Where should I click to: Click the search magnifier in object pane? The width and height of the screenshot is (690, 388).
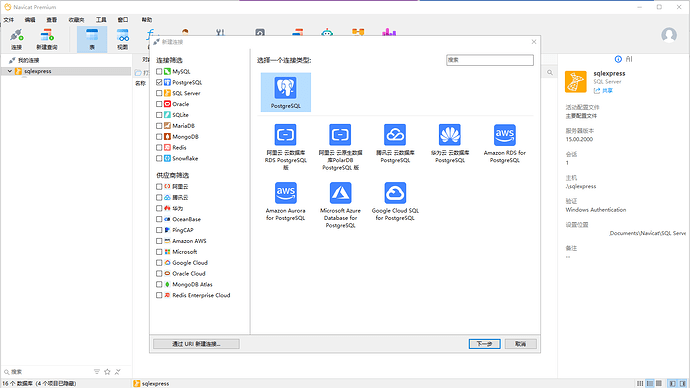point(550,72)
